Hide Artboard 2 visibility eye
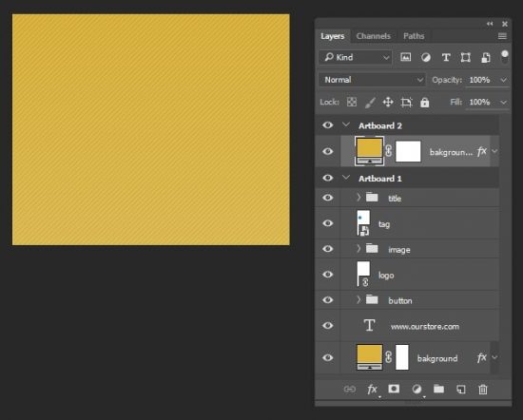523x420 pixels. point(328,125)
